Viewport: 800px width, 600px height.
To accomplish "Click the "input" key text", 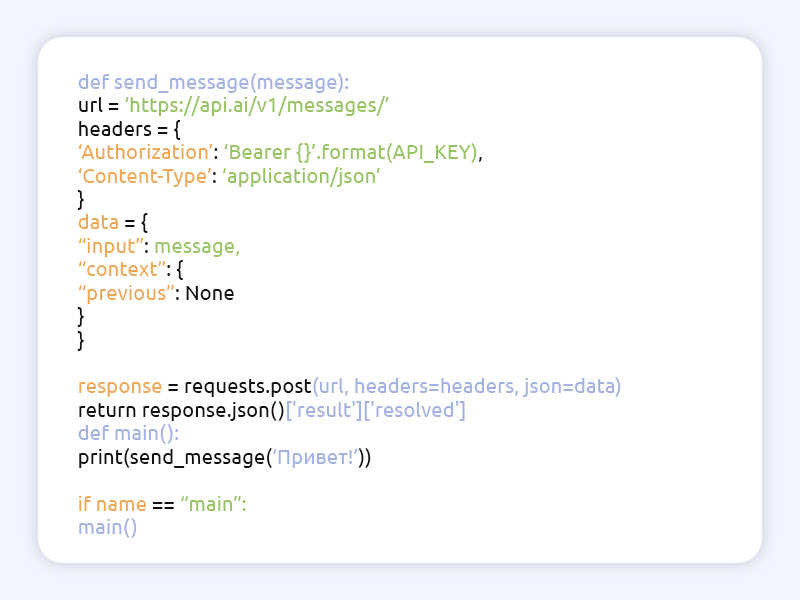I will (111, 246).
